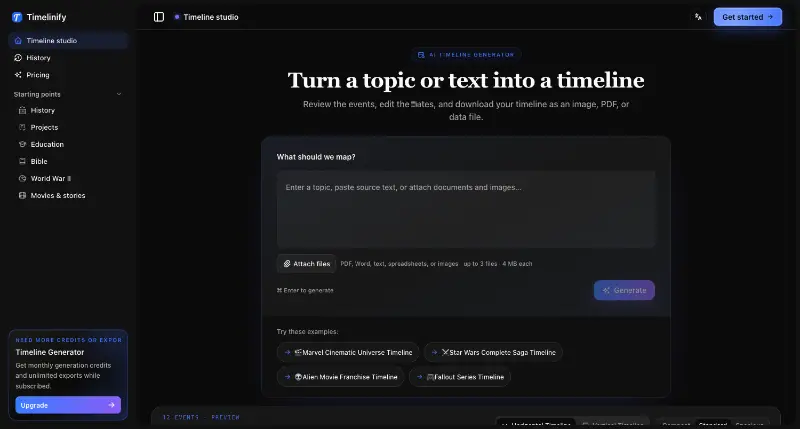Click the Timelinify logo icon
The width and height of the screenshot is (800, 429).
[x=17, y=17]
